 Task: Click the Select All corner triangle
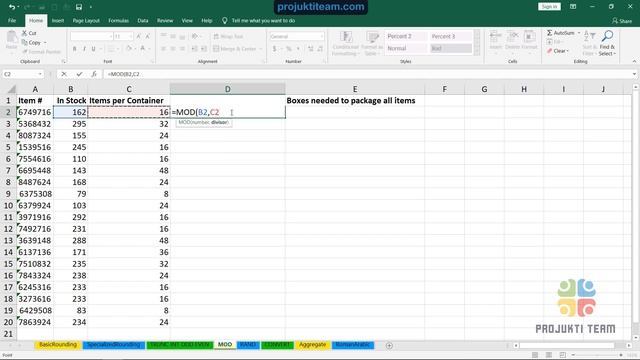click(11, 89)
